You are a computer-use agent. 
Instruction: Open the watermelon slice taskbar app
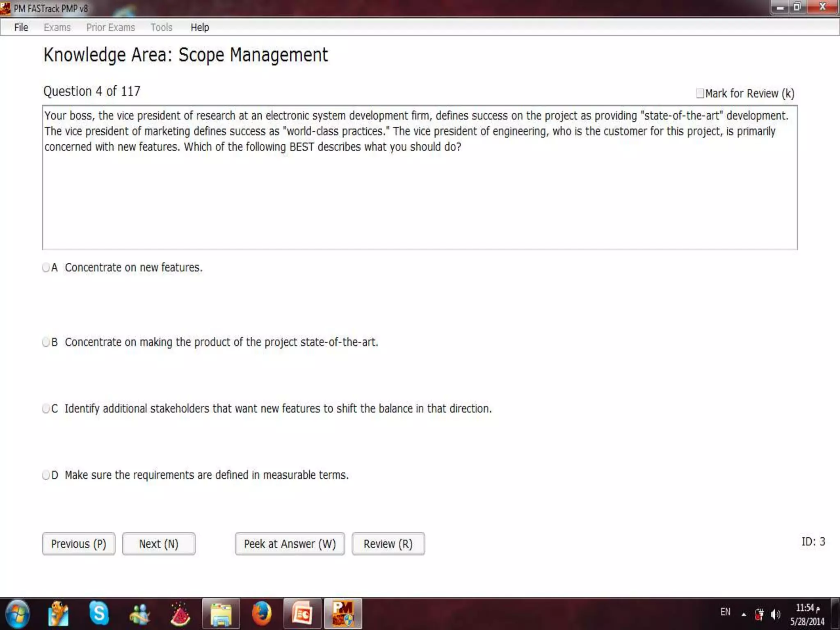180,614
